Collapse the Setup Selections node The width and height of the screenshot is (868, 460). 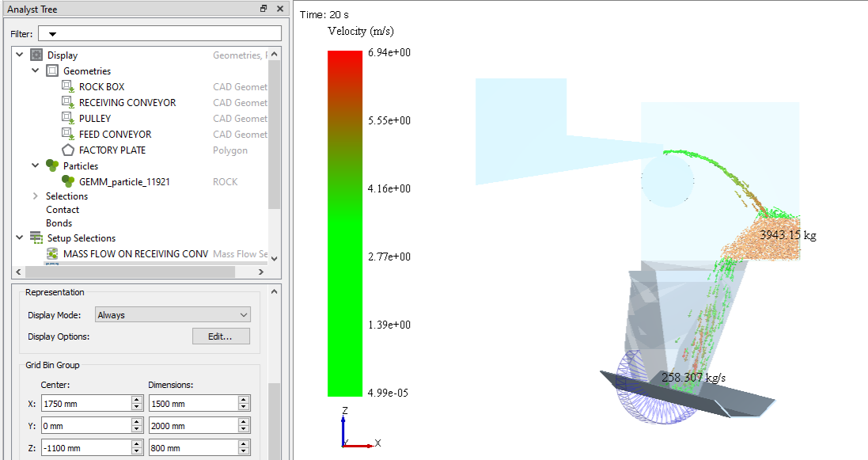coord(19,238)
